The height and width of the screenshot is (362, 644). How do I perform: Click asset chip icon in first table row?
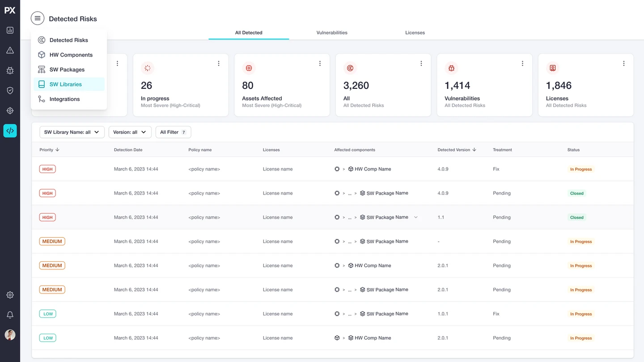click(337, 169)
